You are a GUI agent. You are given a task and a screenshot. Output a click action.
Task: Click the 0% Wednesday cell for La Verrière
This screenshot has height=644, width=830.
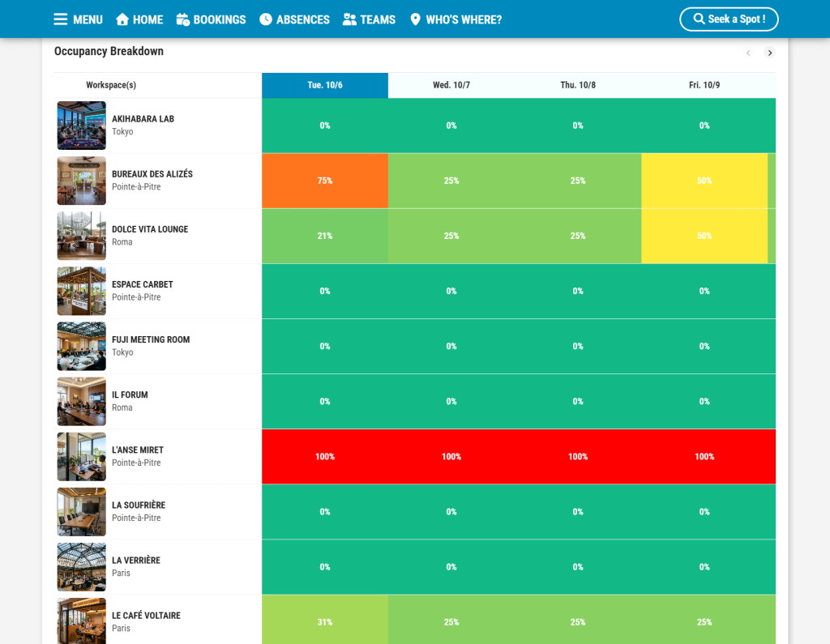(451, 567)
